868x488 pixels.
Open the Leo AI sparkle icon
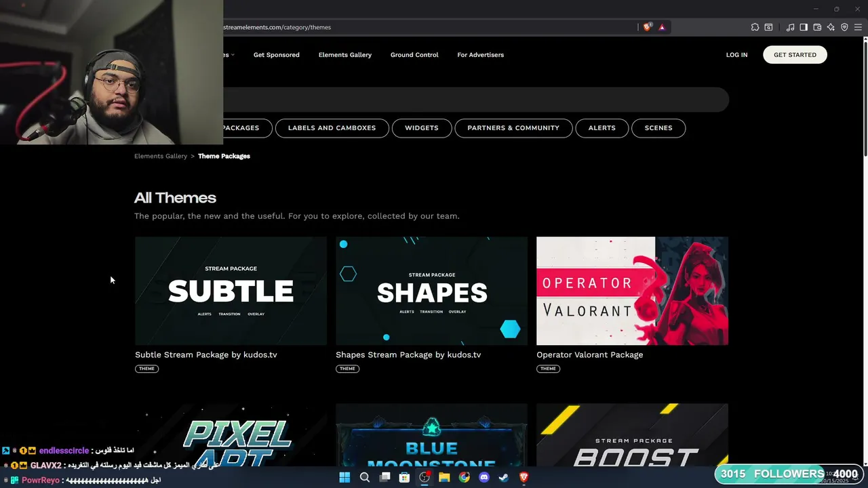point(831,27)
